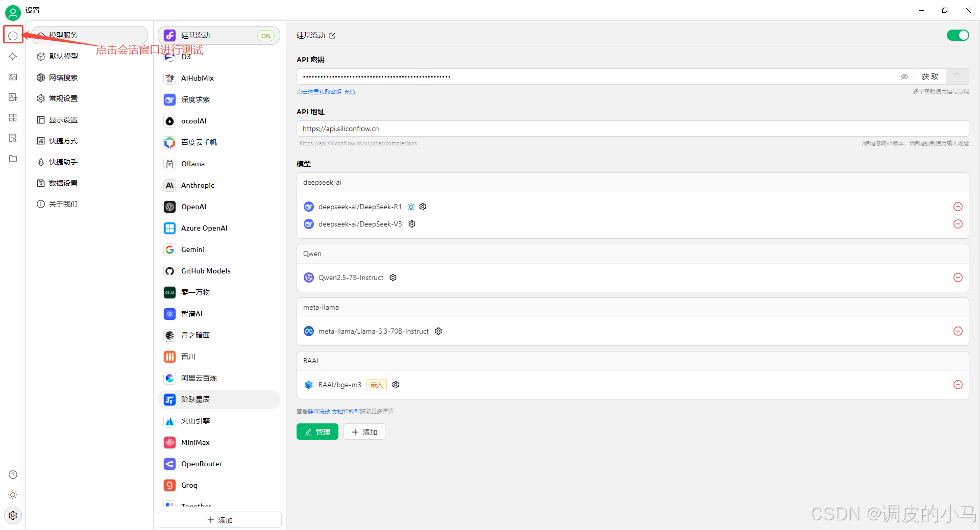Image resolution: width=980 pixels, height=530 pixels.
Task: Open the files folder icon in sidebar
Action: click(x=13, y=159)
